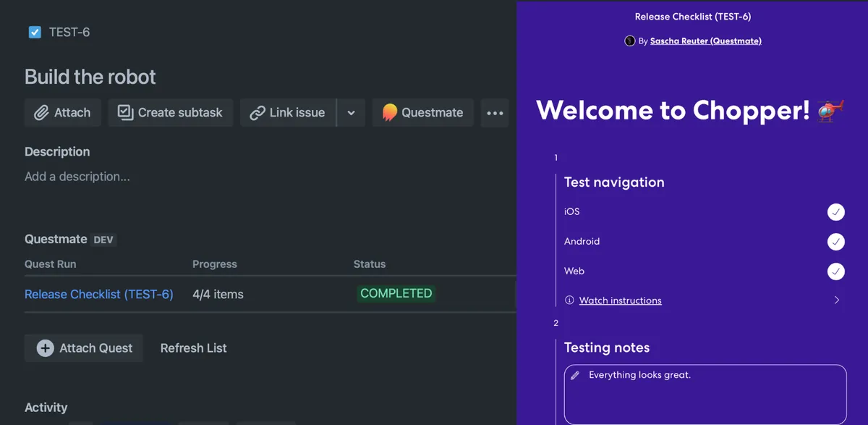Click the Link issue button
Screen dimensions: 868x425
[x=288, y=113]
